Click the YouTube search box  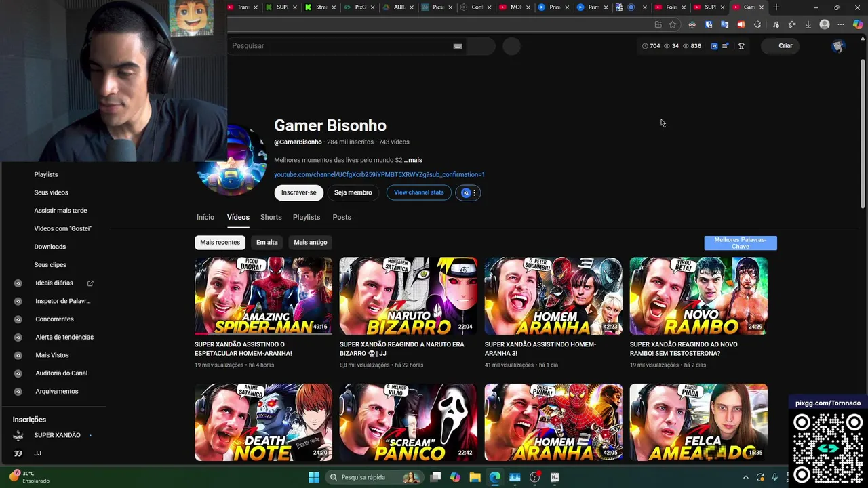tap(346, 46)
